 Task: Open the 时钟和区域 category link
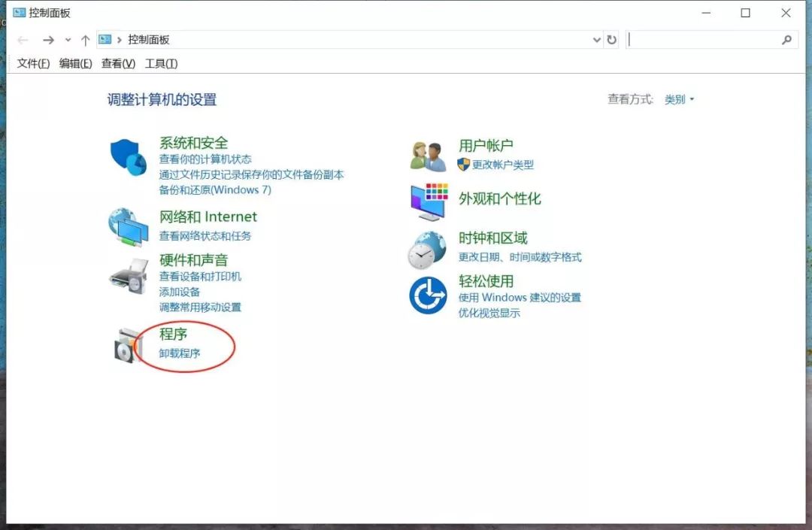pos(492,238)
